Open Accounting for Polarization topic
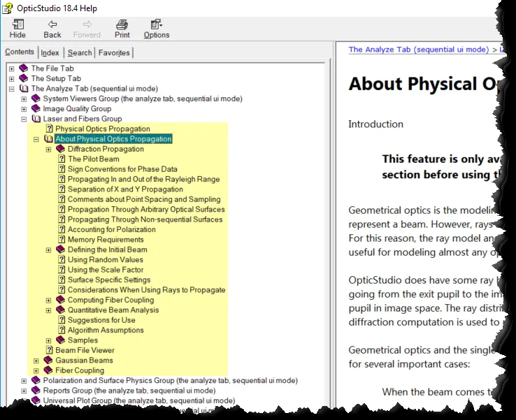This screenshot has height=420, width=516. coord(112,230)
